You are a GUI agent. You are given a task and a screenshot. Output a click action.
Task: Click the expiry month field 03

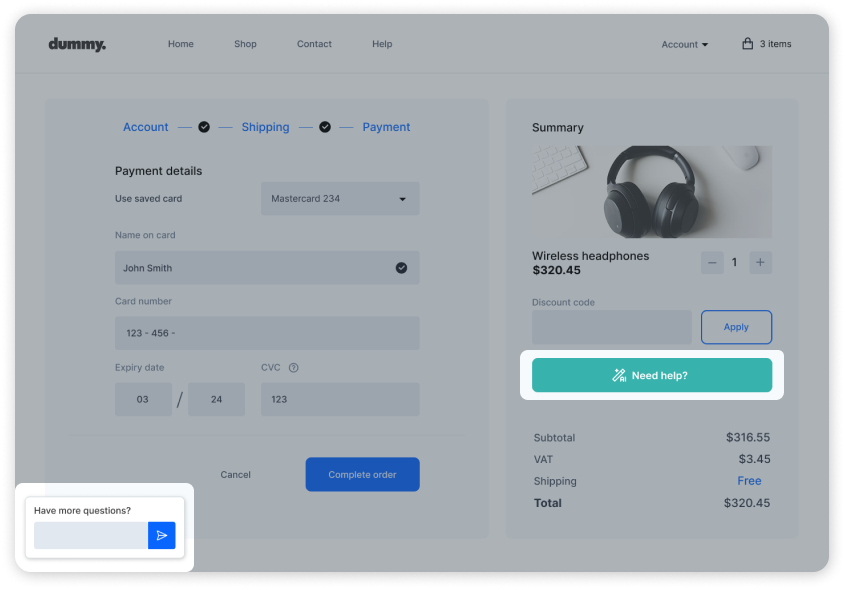143,399
